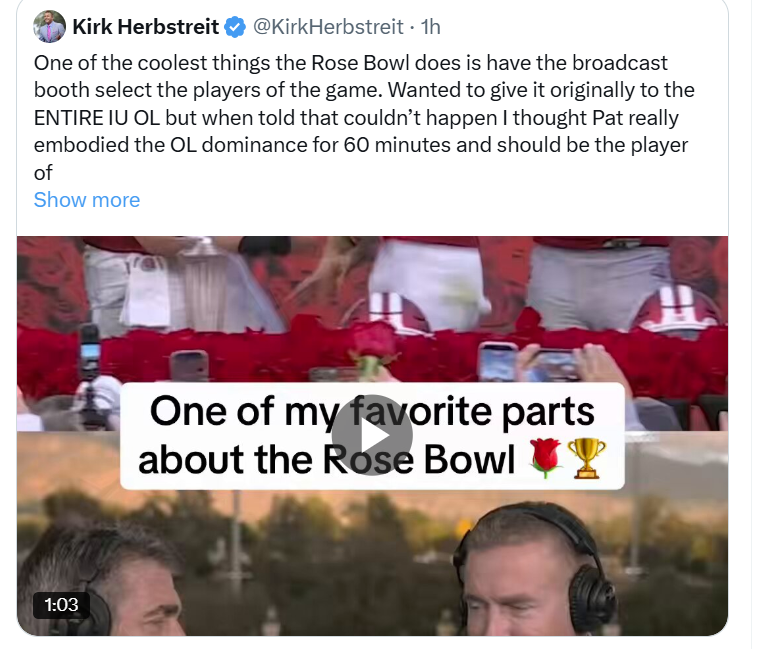Click the blue verified badge
This screenshot has height=649, width=768.
coord(234,27)
